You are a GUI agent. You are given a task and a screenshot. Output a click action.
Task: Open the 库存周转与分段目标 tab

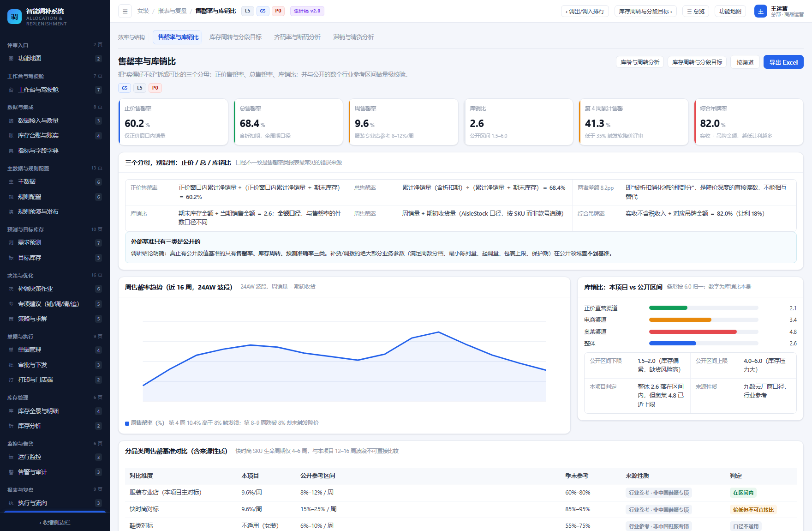pyautogui.click(x=235, y=37)
